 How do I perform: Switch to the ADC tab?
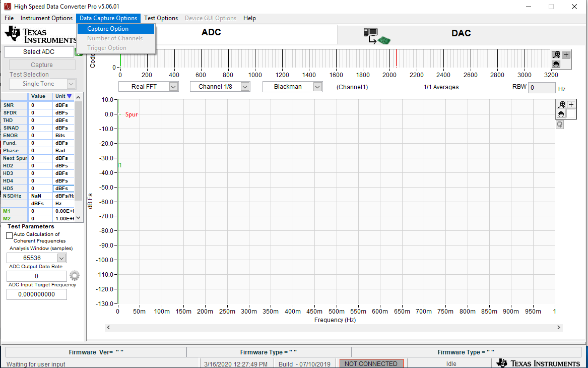point(211,32)
